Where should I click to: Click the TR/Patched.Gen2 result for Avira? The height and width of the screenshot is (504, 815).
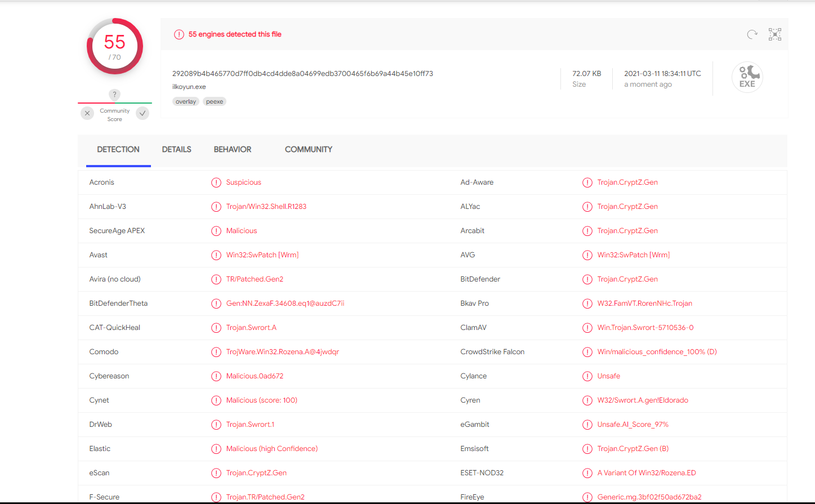pyautogui.click(x=255, y=279)
